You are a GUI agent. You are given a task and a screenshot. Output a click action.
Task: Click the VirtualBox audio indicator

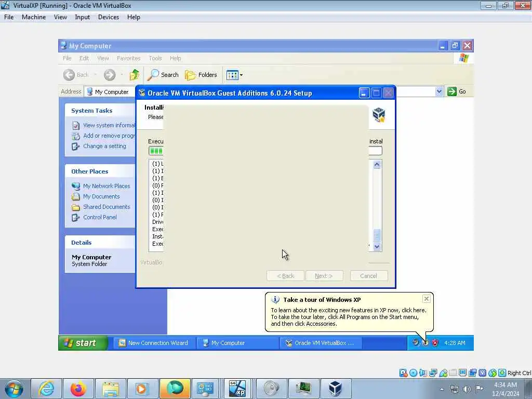423,373
